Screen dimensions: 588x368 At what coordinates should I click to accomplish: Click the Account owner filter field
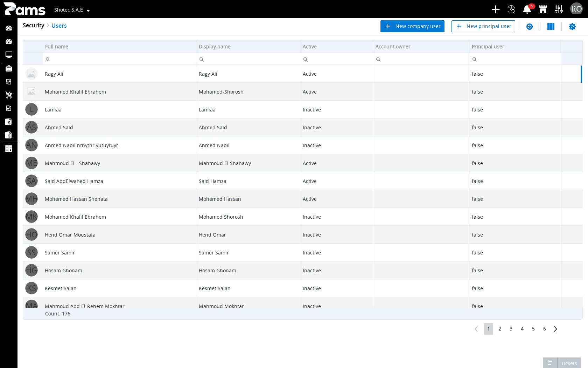(421, 59)
